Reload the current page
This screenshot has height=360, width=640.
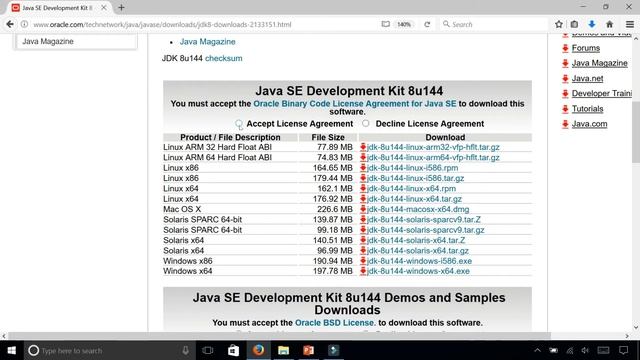click(427, 24)
